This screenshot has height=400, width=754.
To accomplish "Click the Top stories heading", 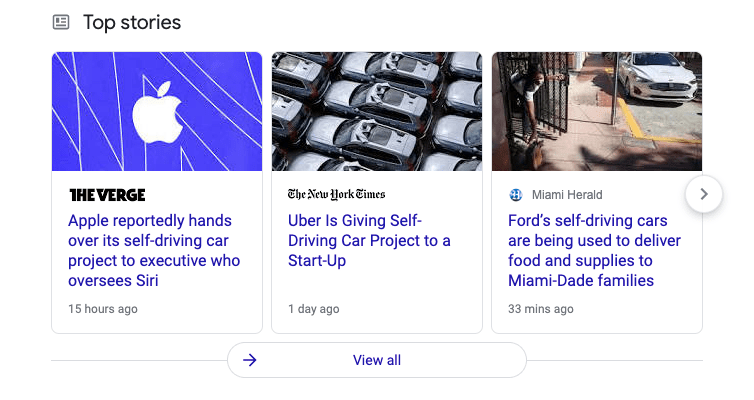I will pos(132,22).
